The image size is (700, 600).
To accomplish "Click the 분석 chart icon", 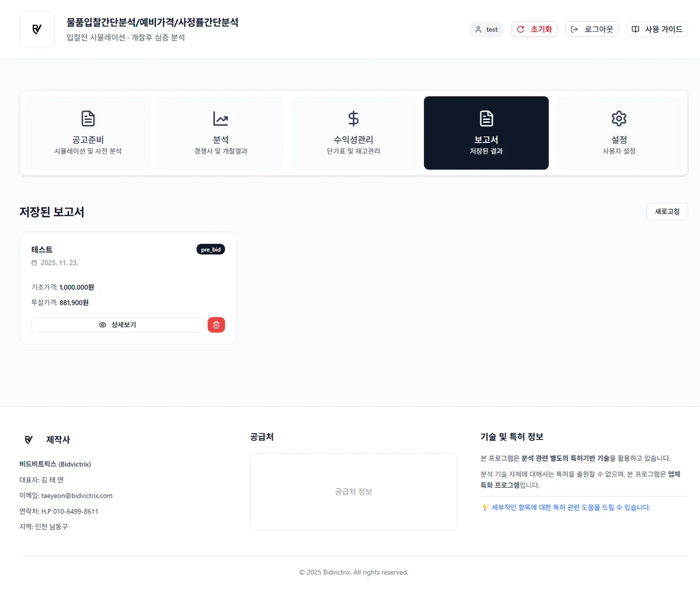I will tap(220, 118).
